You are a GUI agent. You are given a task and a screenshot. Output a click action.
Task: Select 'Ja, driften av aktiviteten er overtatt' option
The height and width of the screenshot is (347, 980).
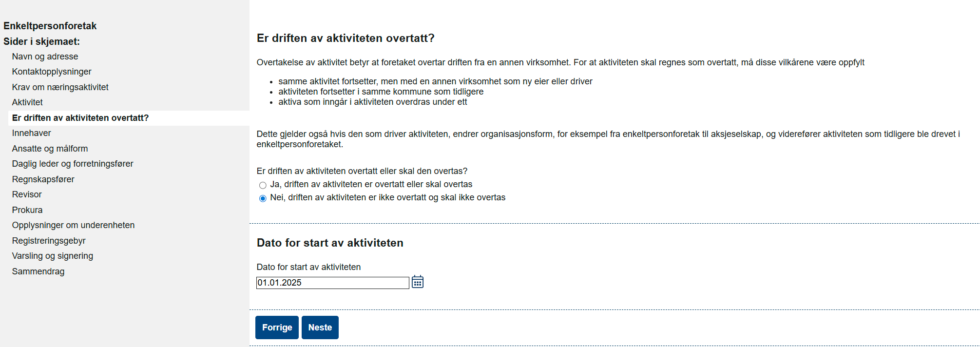coord(263,185)
